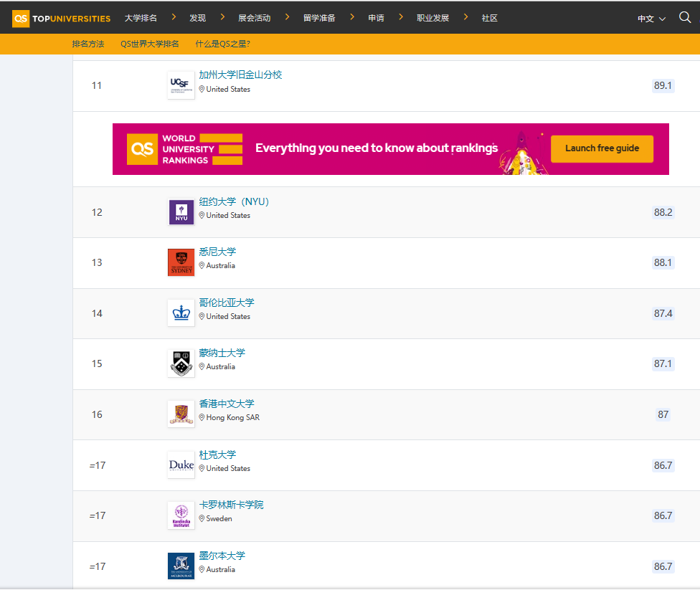
Task: Open the 加州大学旧金山分校 link
Action: click(x=240, y=75)
